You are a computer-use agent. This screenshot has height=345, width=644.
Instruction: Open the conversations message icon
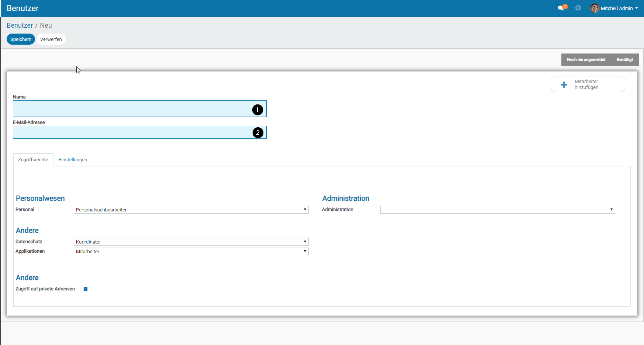click(x=561, y=8)
